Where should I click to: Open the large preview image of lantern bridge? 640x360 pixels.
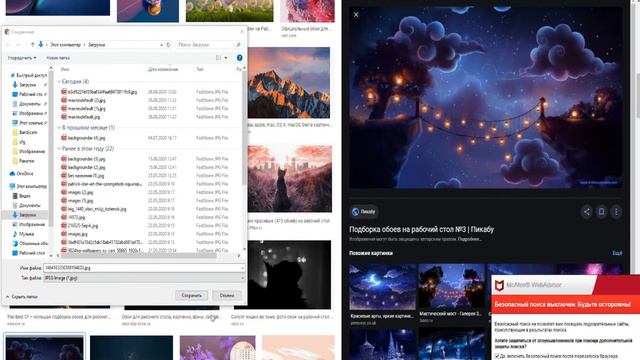(x=486, y=98)
